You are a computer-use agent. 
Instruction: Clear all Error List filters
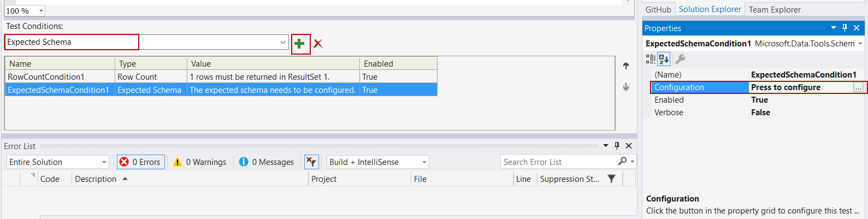311,162
